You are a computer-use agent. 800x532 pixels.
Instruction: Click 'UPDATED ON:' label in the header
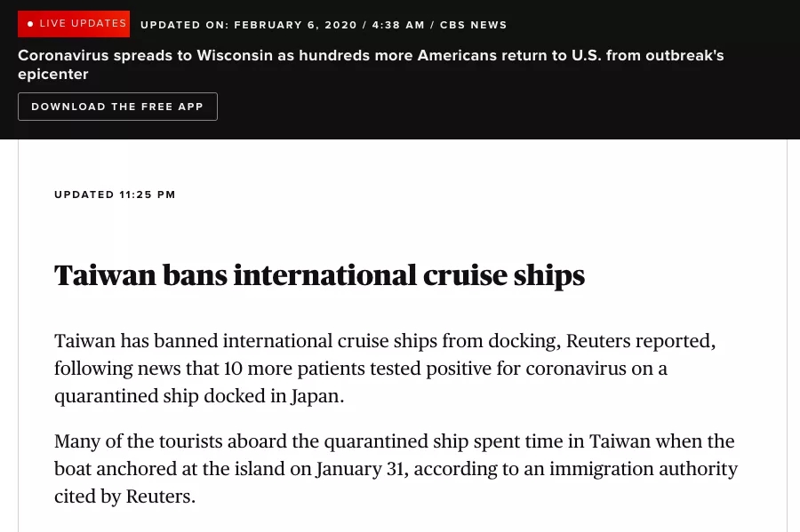(x=185, y=25)
